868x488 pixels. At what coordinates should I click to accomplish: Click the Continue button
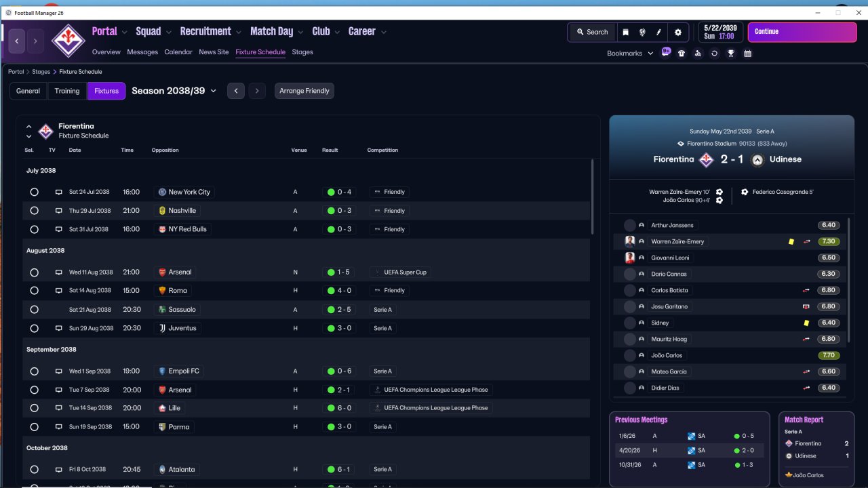[x=793, y=32]
